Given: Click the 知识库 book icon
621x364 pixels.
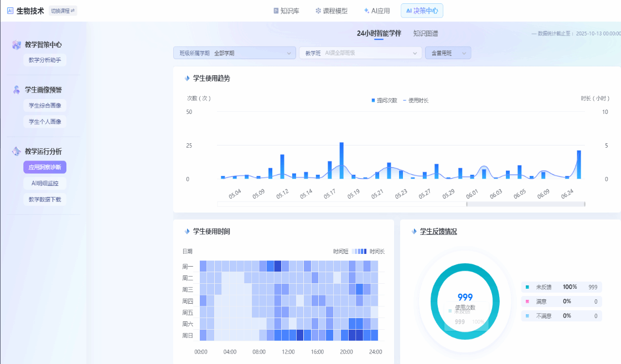Looking at the screenshot, I should pos(276,11).
